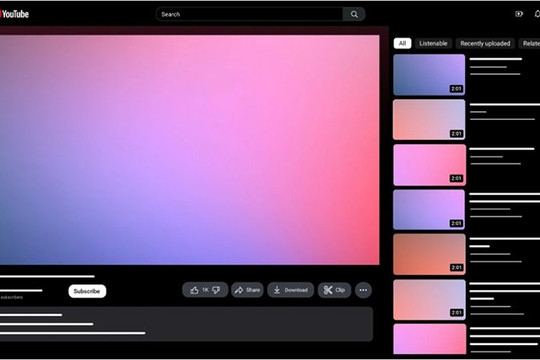
Task: Open the notifications bell
Action: coord(537,14)
